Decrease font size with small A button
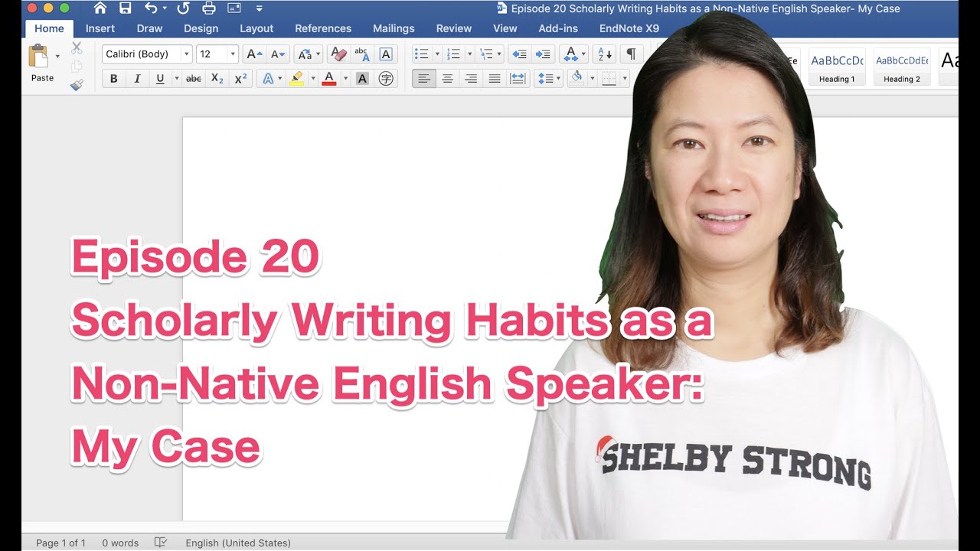Viewport: 980px width, 551px height. [277, 54]
